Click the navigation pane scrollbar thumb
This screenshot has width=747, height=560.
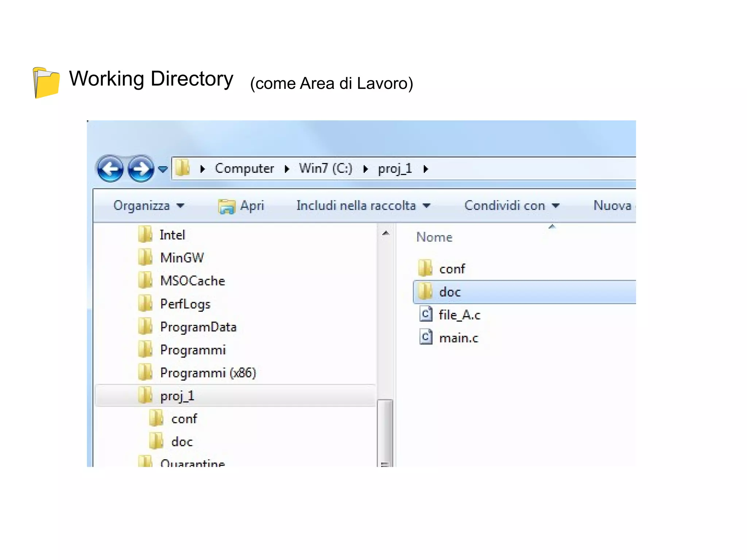pyautogui.click(x=385, y=433)
